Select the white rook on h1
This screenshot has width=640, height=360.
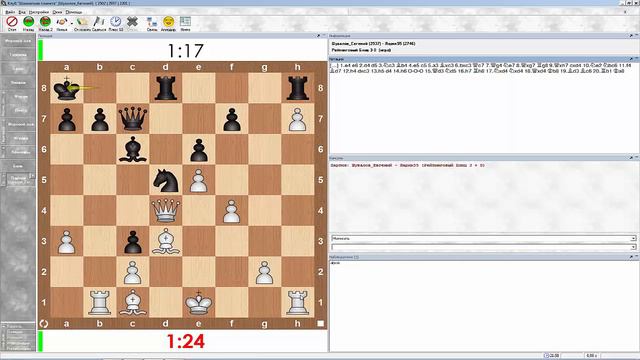(x=298, y=302)
